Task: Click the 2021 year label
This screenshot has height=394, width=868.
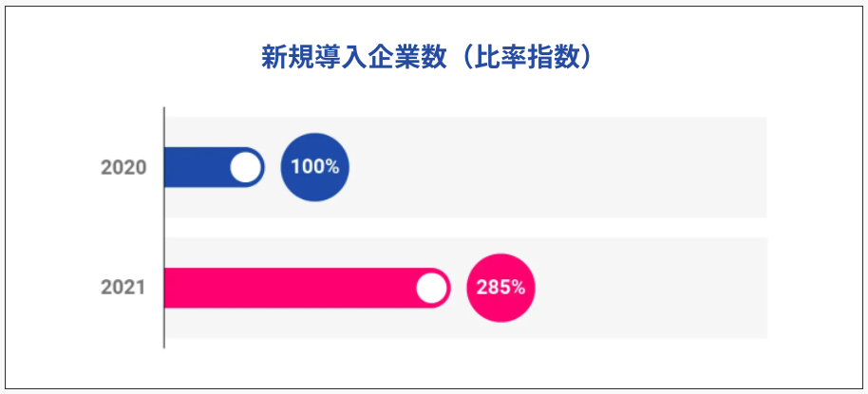Action: click(x=123, y=288)
